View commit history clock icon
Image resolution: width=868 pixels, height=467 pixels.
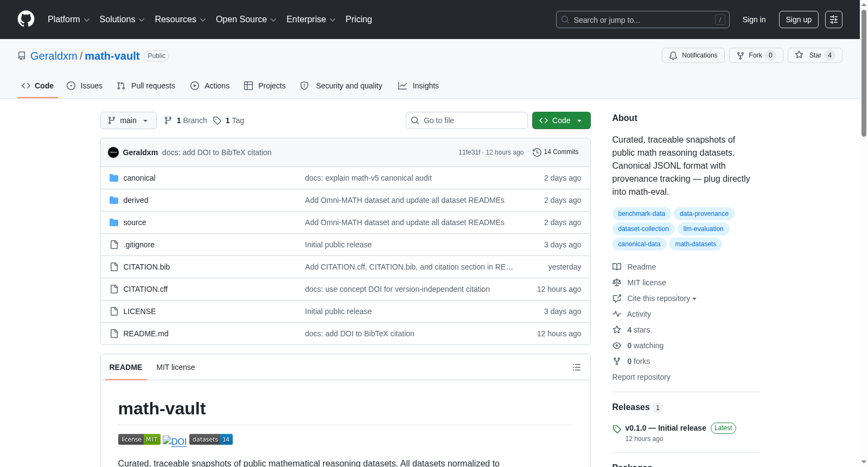point(537,152)
